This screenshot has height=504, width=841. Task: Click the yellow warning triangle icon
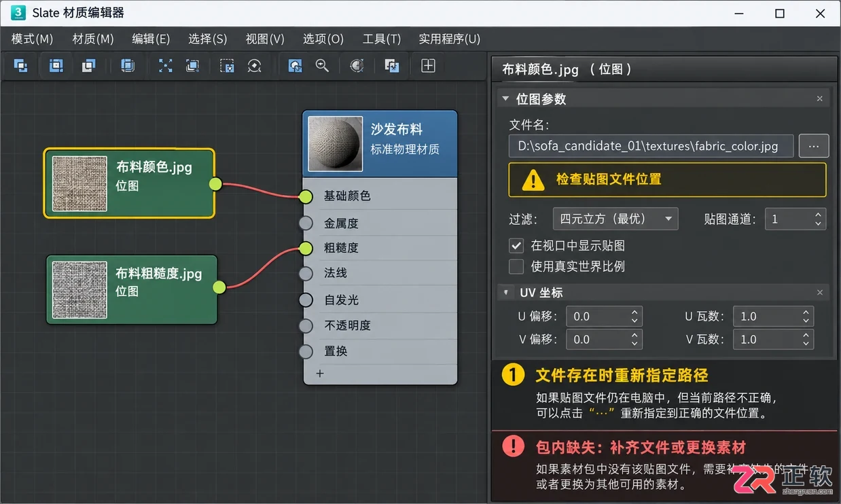tap(533, 179)
